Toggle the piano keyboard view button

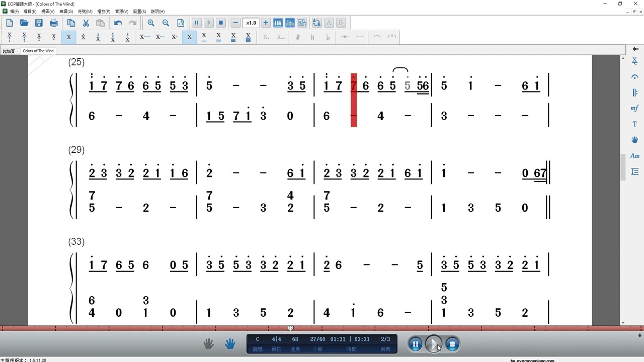pyautogui.click(x=278, y=23)
